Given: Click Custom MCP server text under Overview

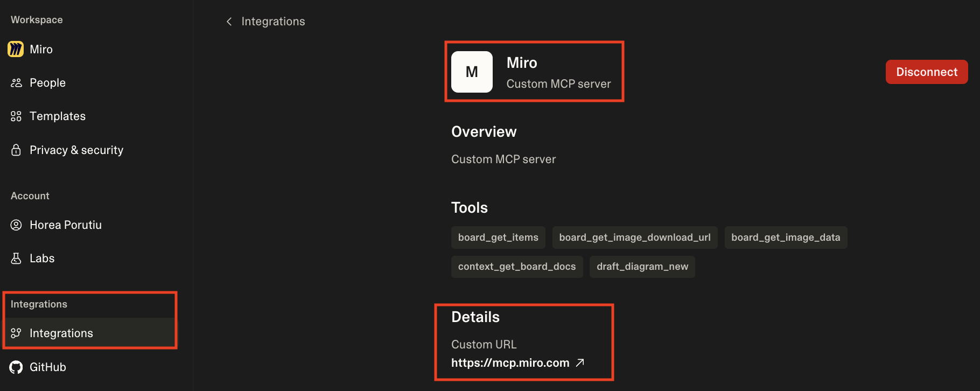Looking at the screenshot, I should (503, 159).
